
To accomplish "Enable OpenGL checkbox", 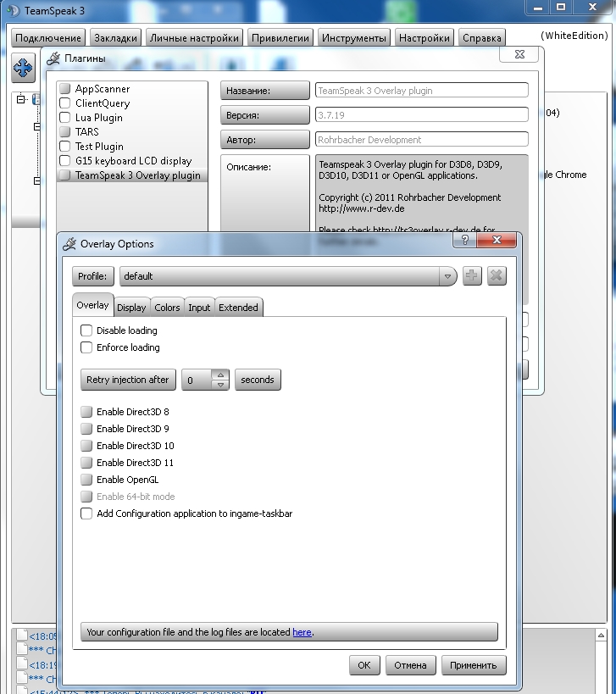I will tap(86, 480).
